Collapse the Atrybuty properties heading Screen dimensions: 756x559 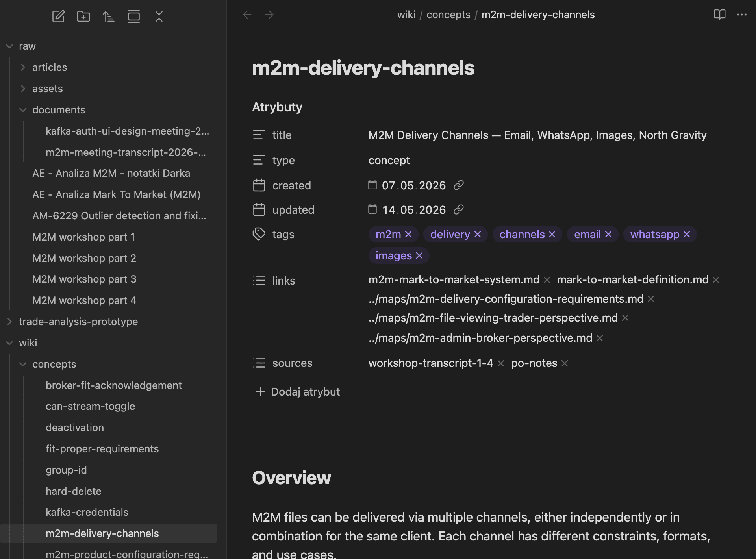(x=277, y=107)
